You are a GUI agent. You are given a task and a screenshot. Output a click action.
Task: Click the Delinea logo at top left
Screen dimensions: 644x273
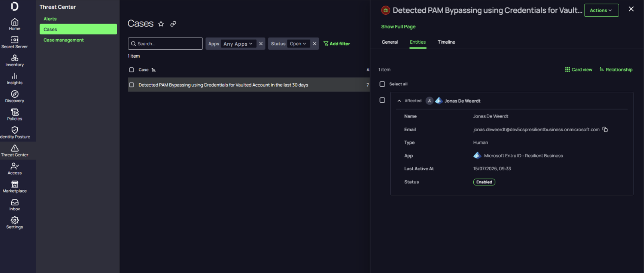(x=14, y=6)
